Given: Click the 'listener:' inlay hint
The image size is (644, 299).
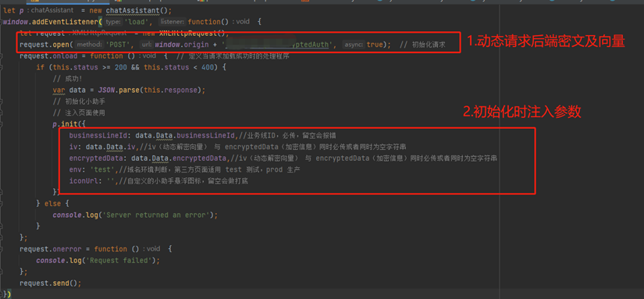Looking at the screenshot, I should point(173,22).
